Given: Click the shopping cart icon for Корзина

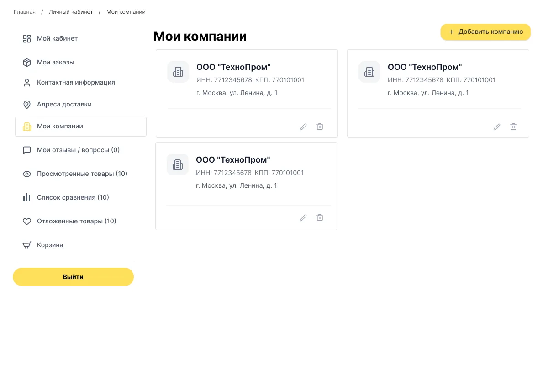Looking at the screenshot, I should pyautogui.click(x=27, y=245).
